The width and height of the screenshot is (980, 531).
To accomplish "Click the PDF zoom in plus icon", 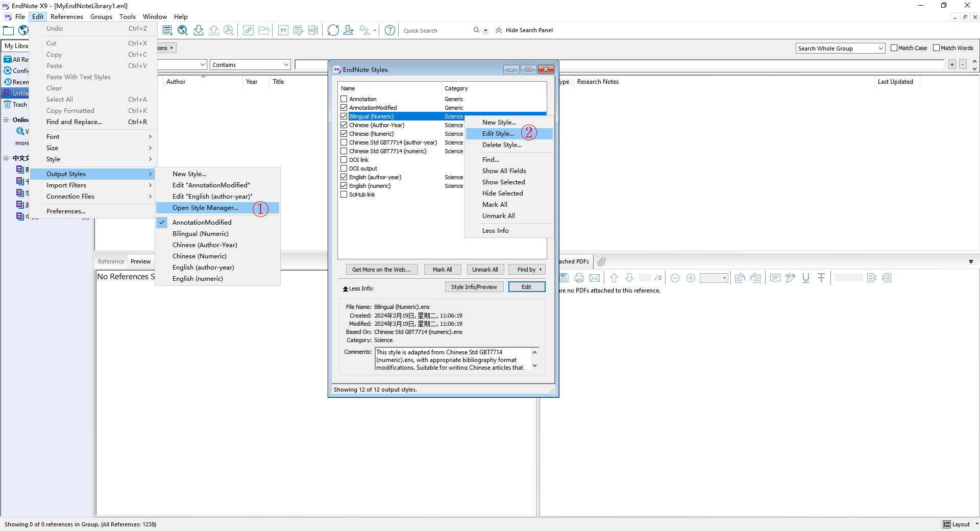I will pos(691,278).
